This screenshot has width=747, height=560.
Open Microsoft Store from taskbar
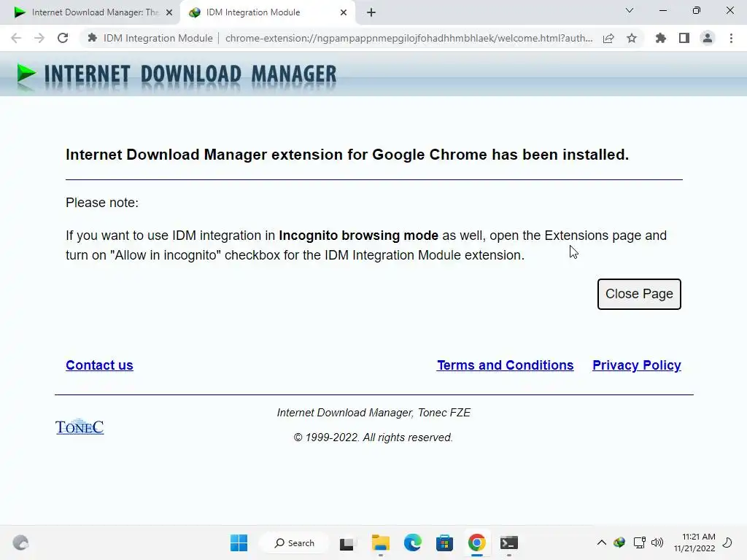point(444,542)
